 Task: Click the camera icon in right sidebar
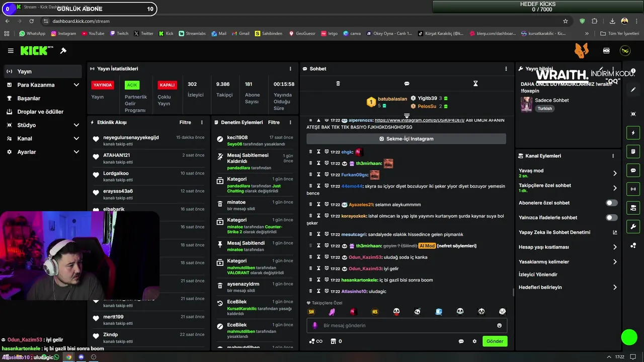[633, 114]
